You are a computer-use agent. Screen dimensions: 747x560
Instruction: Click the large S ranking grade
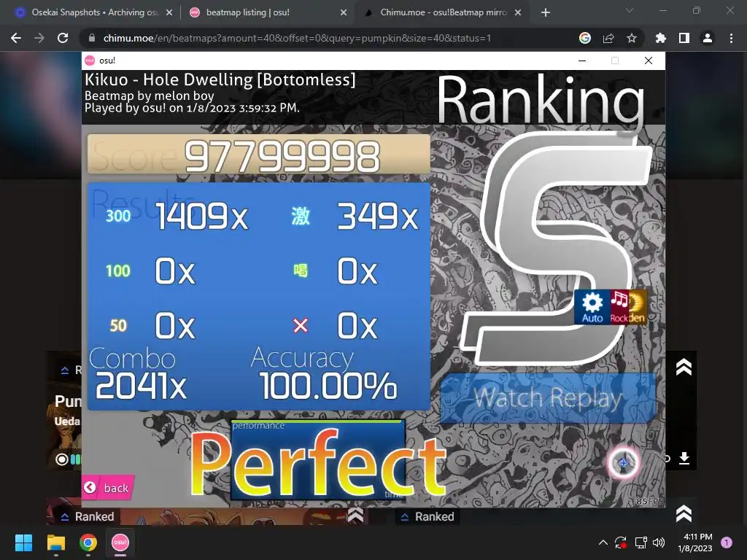coord(557,248)
